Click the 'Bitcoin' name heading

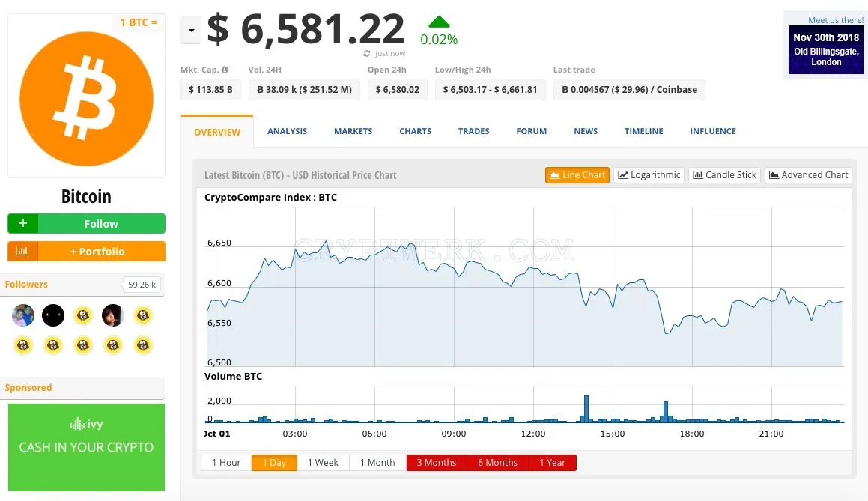(x=86, y=196)
